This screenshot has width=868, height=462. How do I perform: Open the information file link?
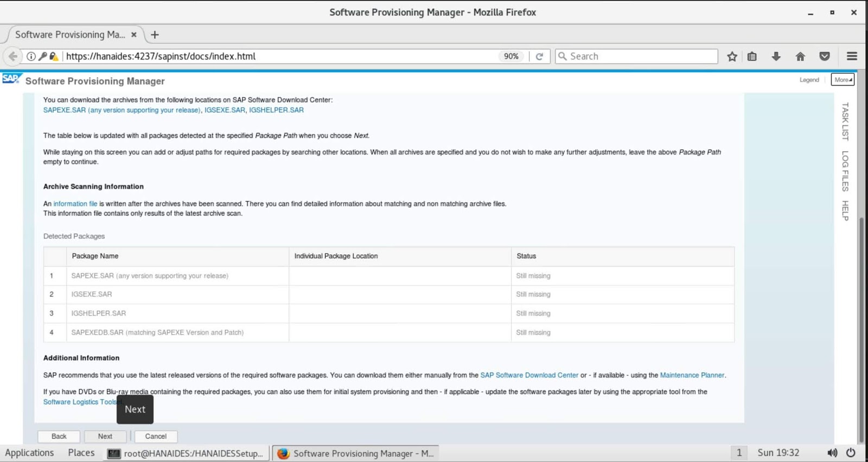click(75, 204)
